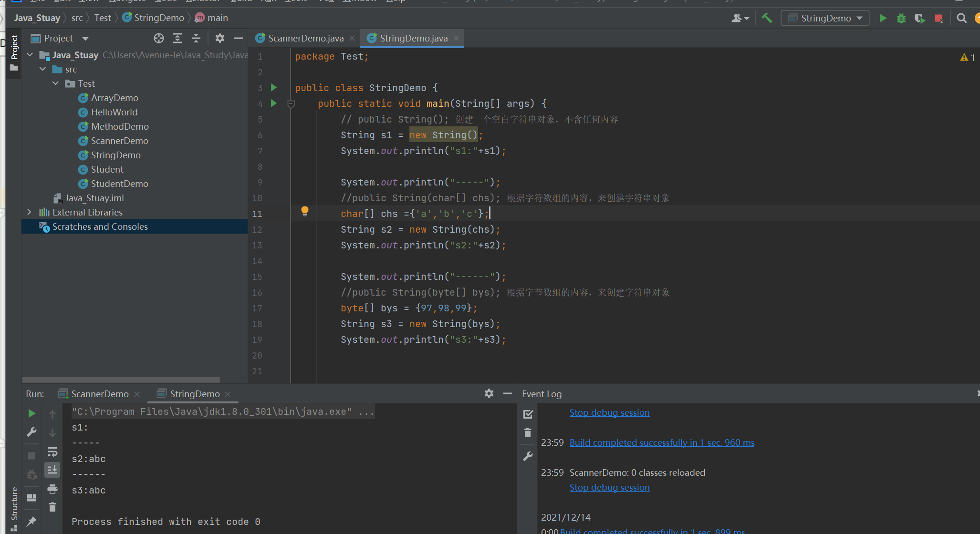Click the lightbulb intention icon on line 11

305,211
